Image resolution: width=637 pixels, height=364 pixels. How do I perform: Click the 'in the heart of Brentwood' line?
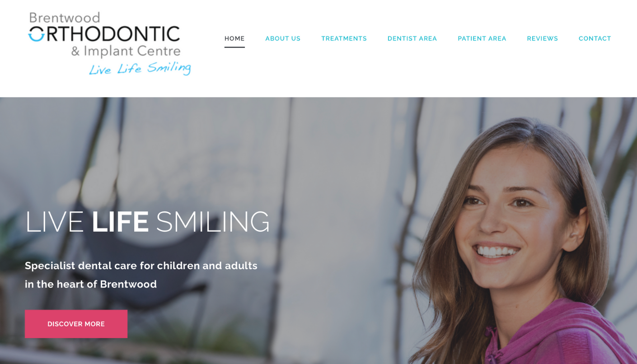[91, 284]
